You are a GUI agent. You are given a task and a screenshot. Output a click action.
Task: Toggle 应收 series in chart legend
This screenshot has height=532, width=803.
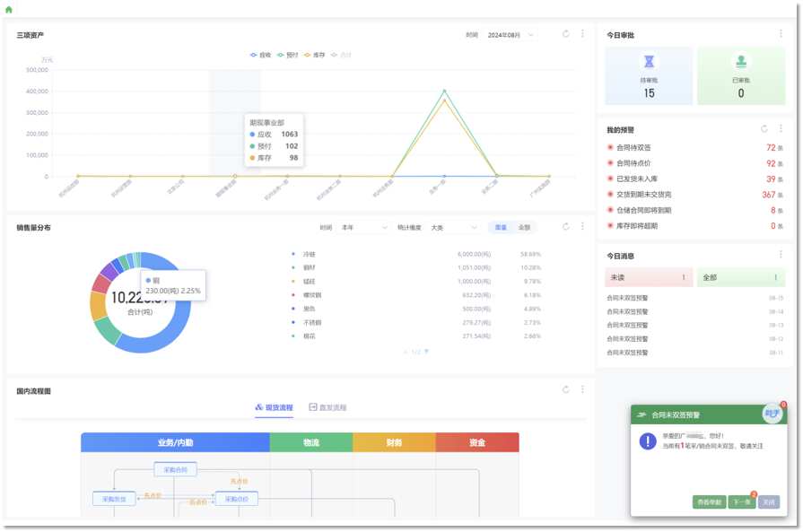[260, 55]
